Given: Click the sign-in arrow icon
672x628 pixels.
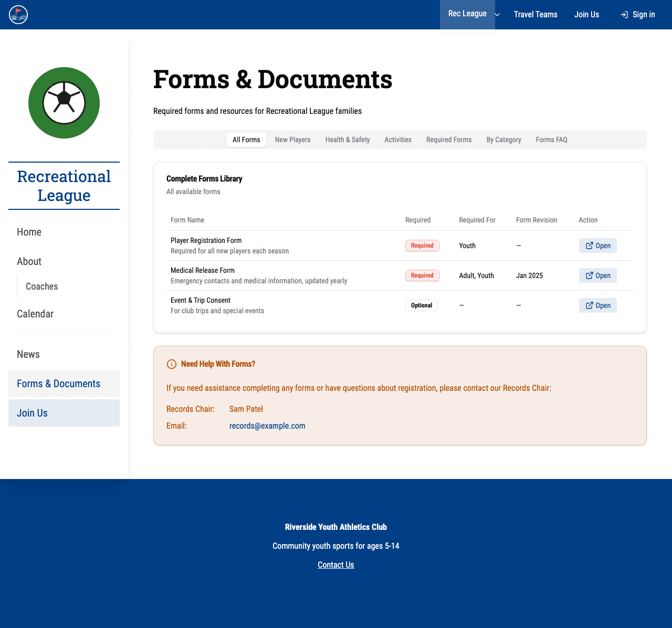Looking at the screenshot, I should (x=624, y=15).
